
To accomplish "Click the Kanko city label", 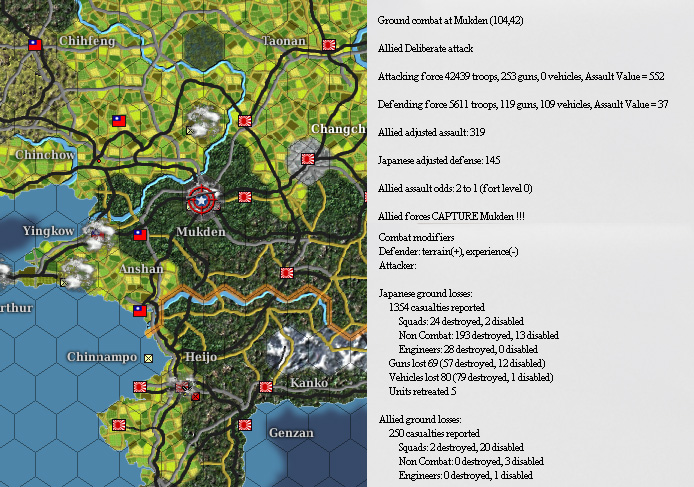I will [309, 383].
